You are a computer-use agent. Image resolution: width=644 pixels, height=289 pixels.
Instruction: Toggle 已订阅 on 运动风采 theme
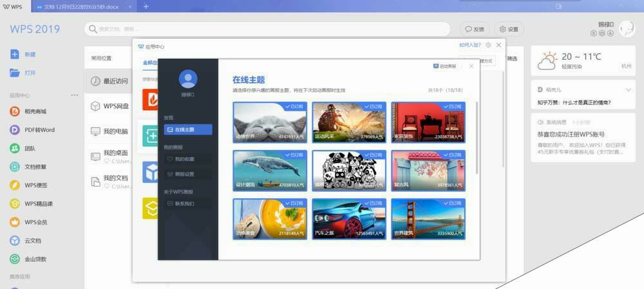pyautogui.click(x=373, y=106)
